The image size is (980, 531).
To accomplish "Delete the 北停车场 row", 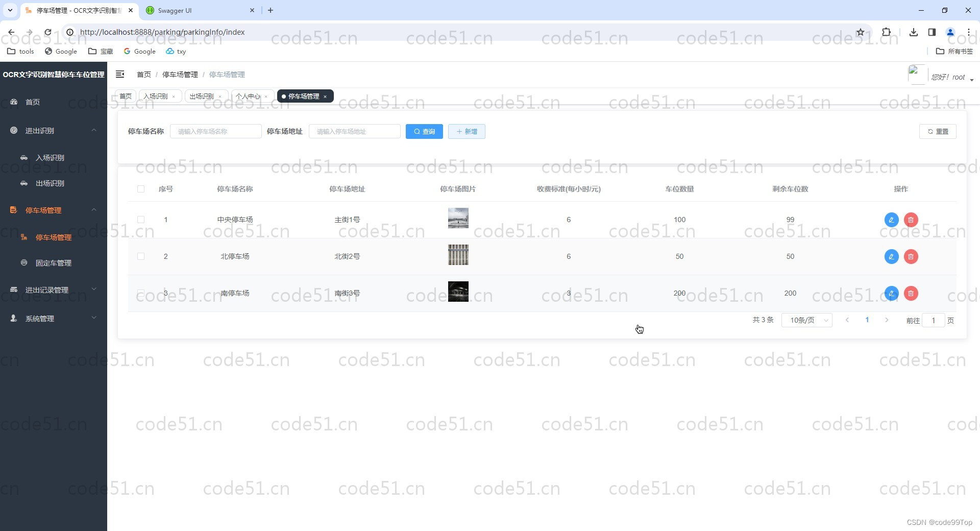I will click(911, 256).
